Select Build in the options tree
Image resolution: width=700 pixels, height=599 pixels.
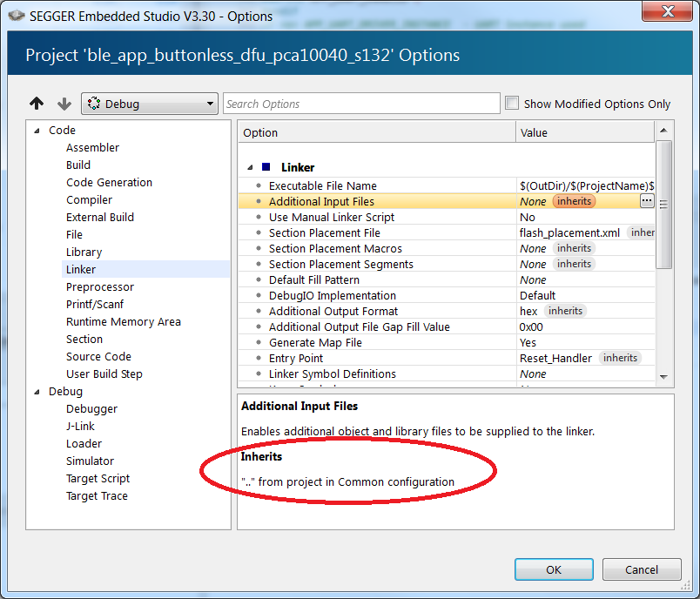coord(78,165)
